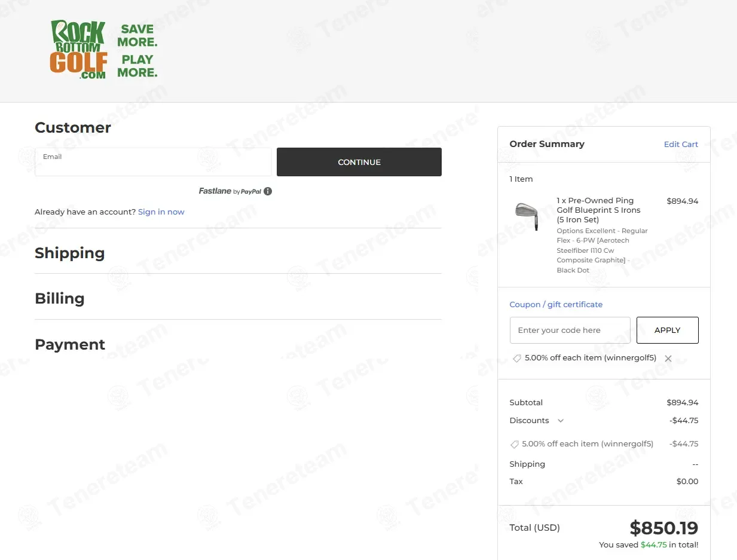Screen dimensions: 737x560
Task: Click the Tax $0.00 value
Action: click(x=687, y=482)
